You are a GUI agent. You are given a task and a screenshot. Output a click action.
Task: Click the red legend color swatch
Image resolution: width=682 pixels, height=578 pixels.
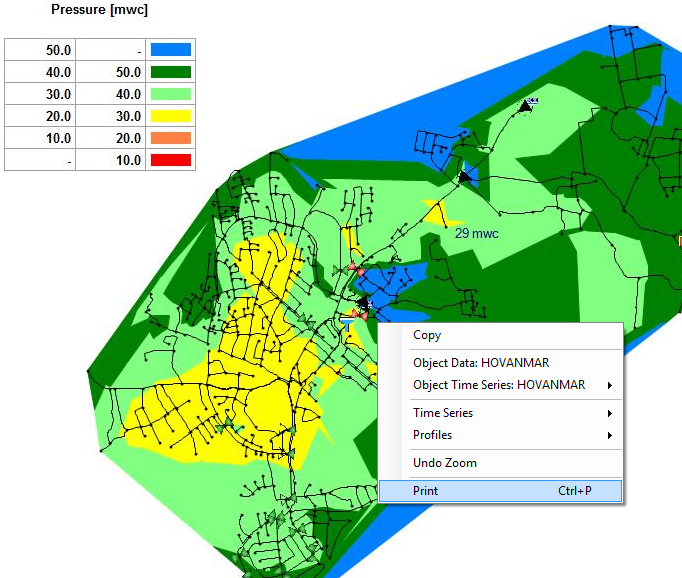[x=171, y=160]
